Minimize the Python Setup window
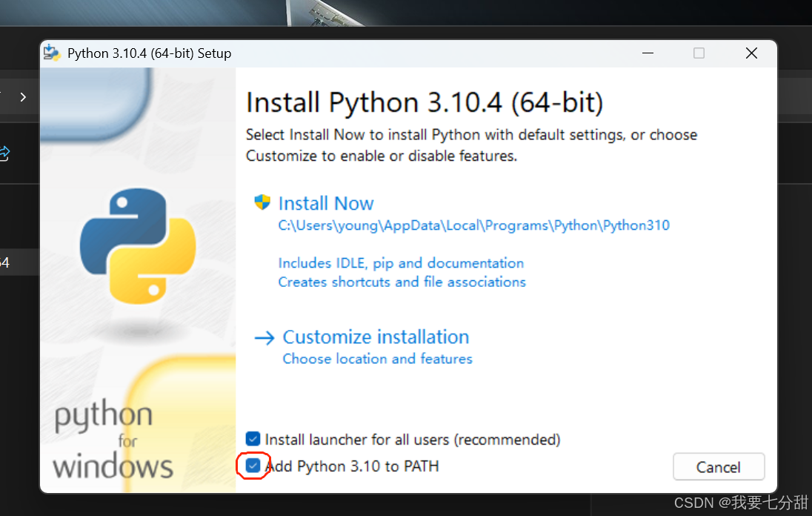The width and height of the screenshot is (812, 516). point(648,53)
